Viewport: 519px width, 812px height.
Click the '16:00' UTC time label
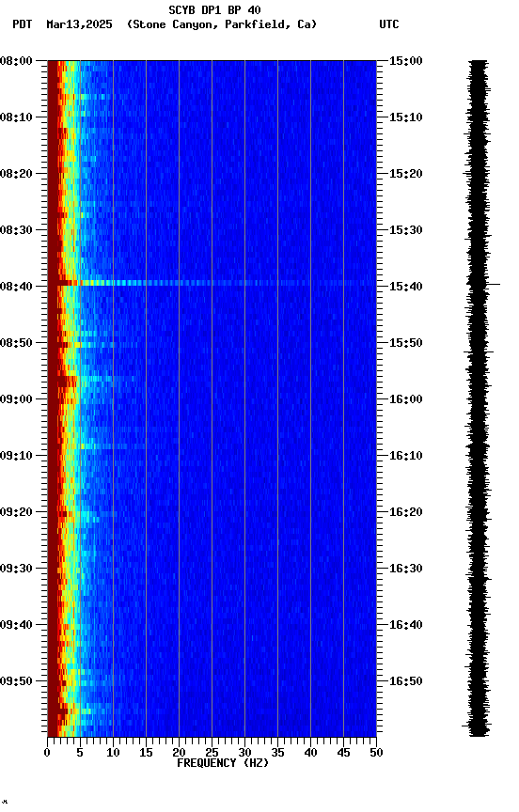coord(406,399)
